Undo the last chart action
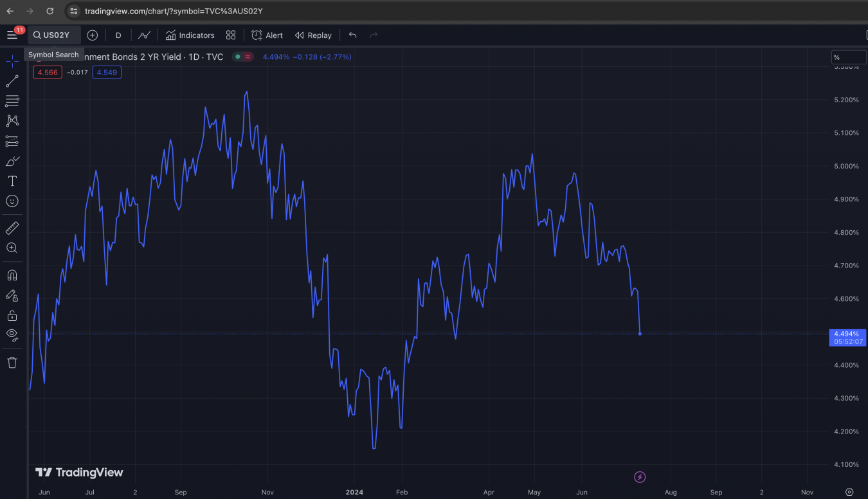868x499 pixels. tap(352, 35)
